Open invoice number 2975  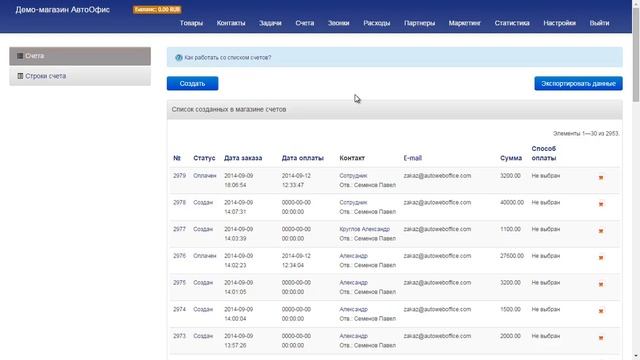pos(179,282)
